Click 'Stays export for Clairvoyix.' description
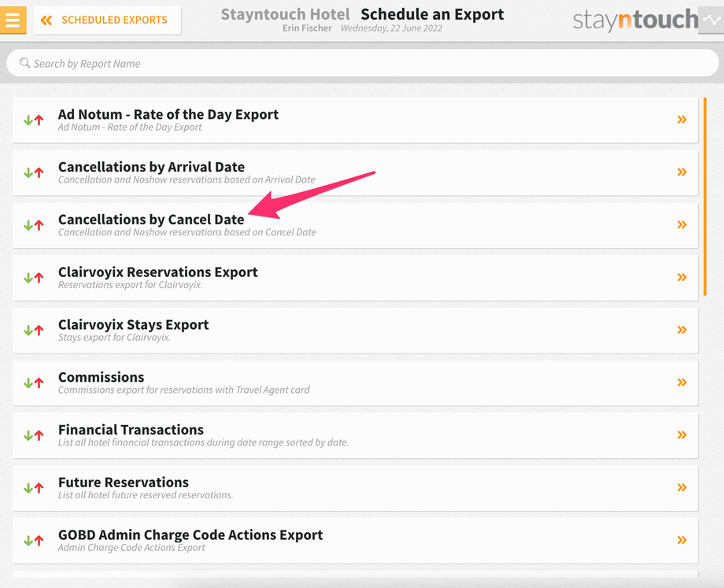 pyautogui.click(x=115, y=338)
